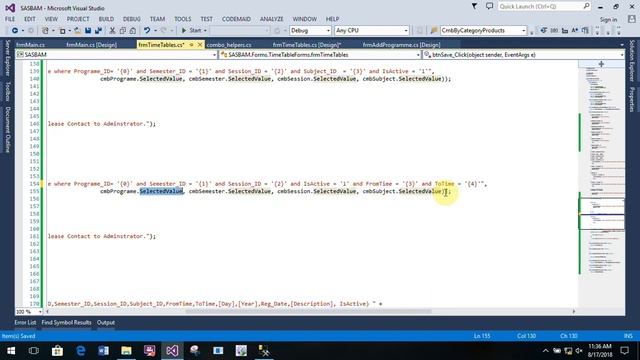
Task: Click the Quick Launch magnifier icon
Action: (586, 7)
